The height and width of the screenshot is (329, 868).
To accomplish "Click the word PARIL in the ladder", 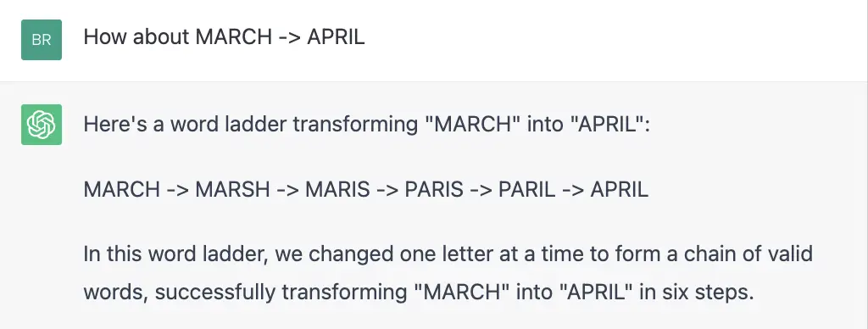I will click(x=526, y=189).
